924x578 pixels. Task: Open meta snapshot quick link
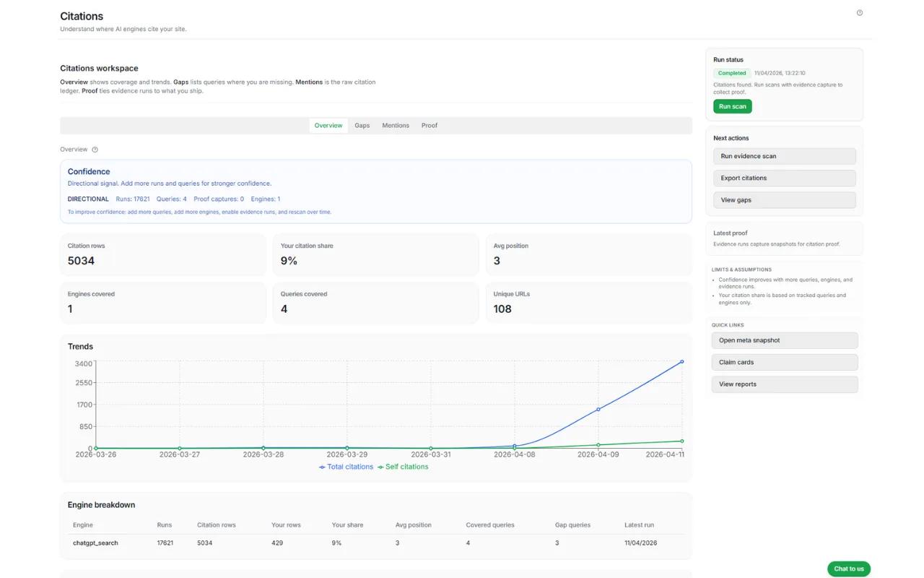pyautogui.click(x=785, y=340)
